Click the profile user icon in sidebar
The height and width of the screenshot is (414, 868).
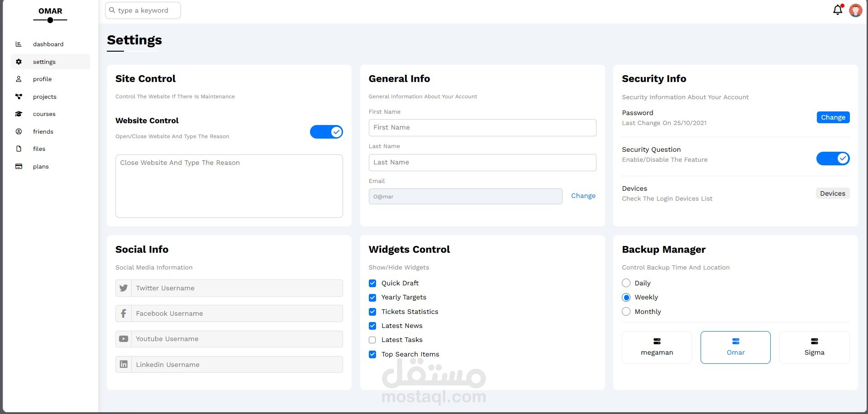click(x=19, y=79)
